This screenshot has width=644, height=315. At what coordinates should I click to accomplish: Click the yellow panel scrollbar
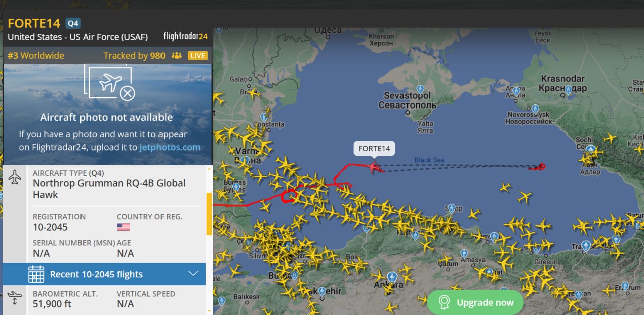(x=209, y=214)
